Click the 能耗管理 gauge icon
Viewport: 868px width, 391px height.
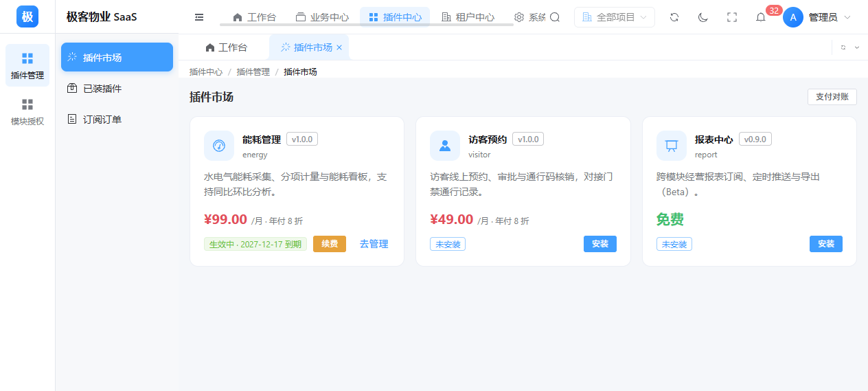tap(219, 146)
